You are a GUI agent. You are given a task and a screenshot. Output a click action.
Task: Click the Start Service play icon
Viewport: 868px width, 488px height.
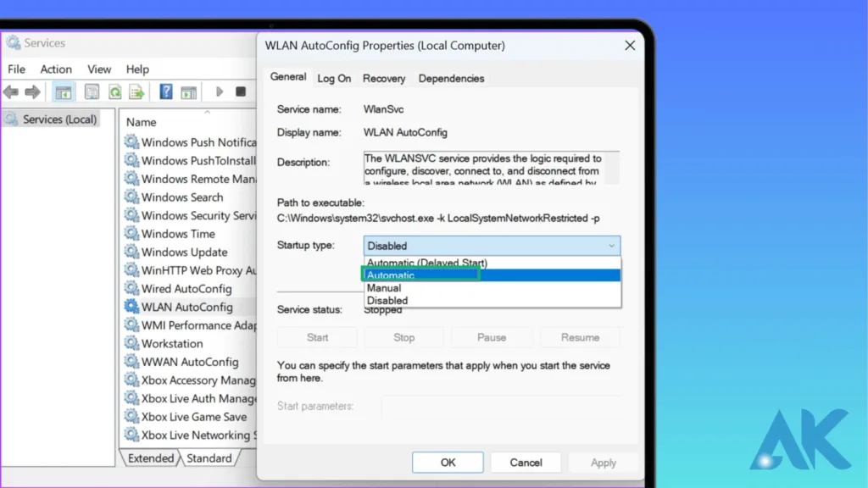click(x=220, y=91)
